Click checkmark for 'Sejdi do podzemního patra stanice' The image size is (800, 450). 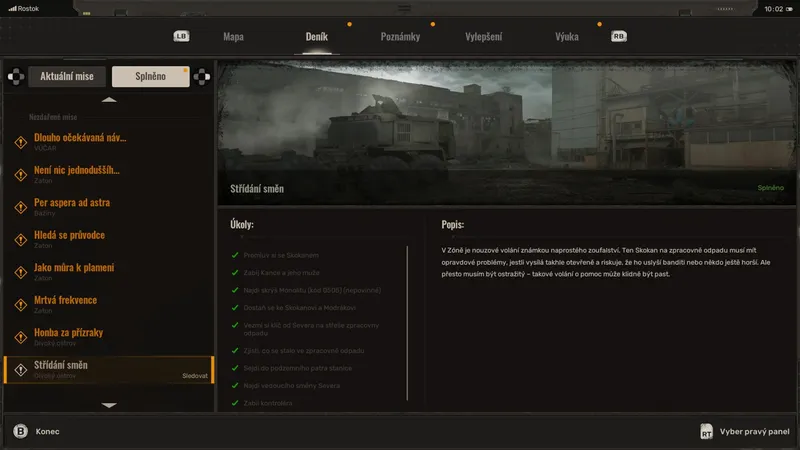click(x=234, y=368)
